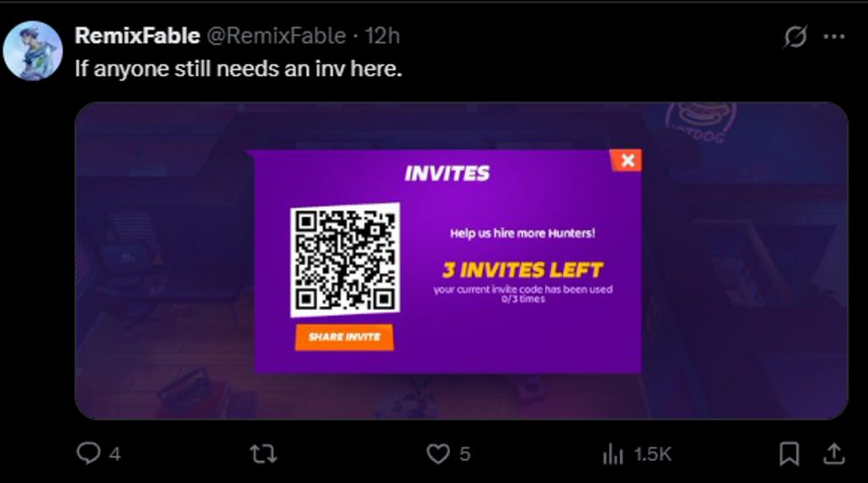The width and height of the screenshot is (868, 483).
Task: Open RemixFable's profile avatar
Action: (x=33, y=51)
